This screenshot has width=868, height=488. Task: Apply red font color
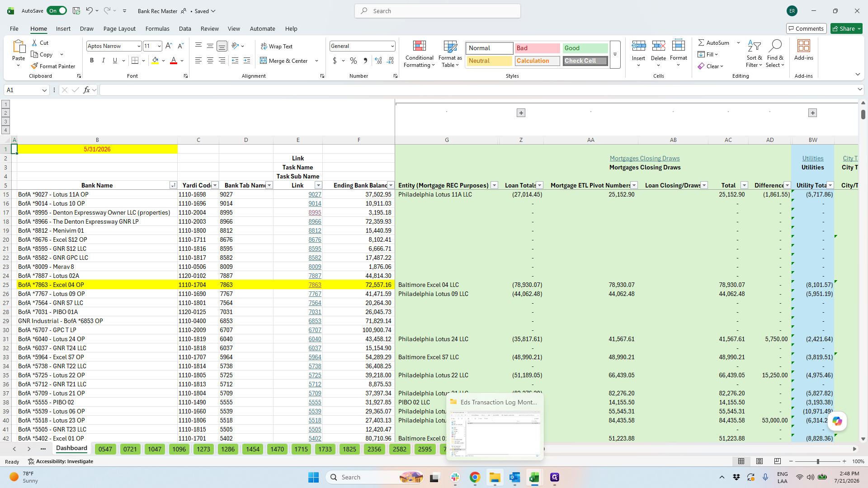[x=174, y=61]
